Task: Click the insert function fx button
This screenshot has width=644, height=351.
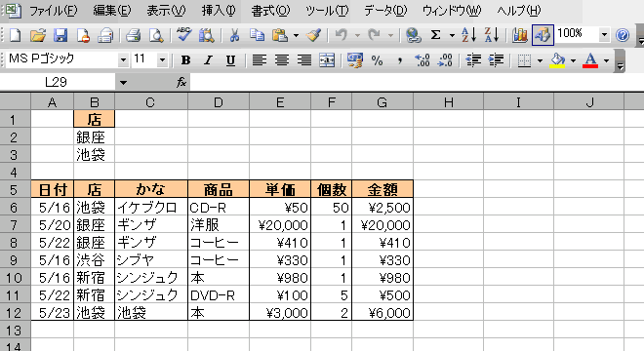Action: coord(181,83)
